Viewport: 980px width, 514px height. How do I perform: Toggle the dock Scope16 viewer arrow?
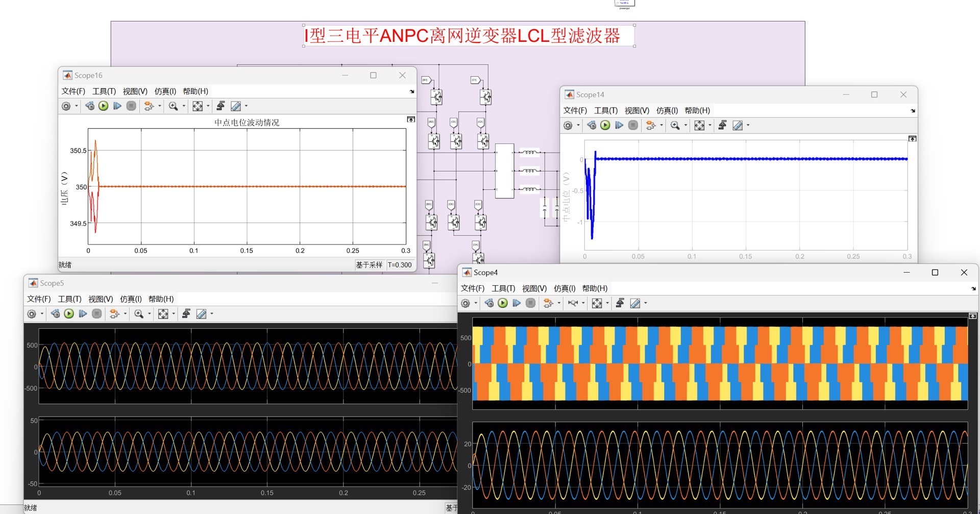411,119
